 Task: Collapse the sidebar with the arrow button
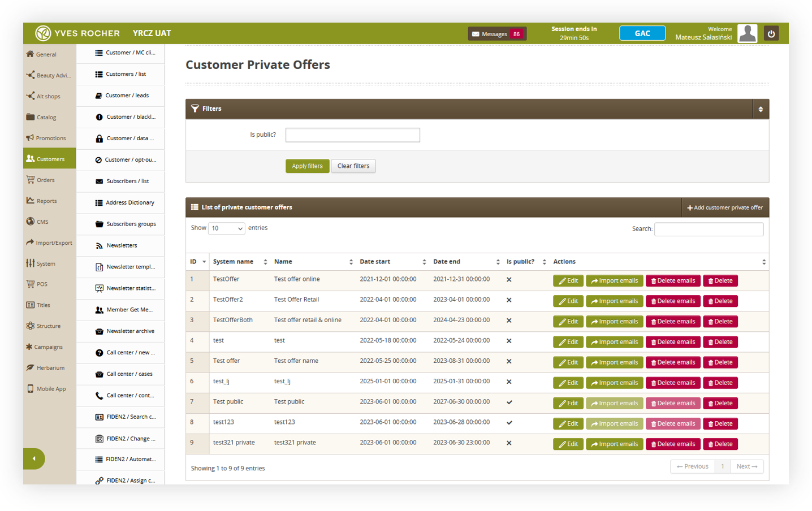coord(34,458)
